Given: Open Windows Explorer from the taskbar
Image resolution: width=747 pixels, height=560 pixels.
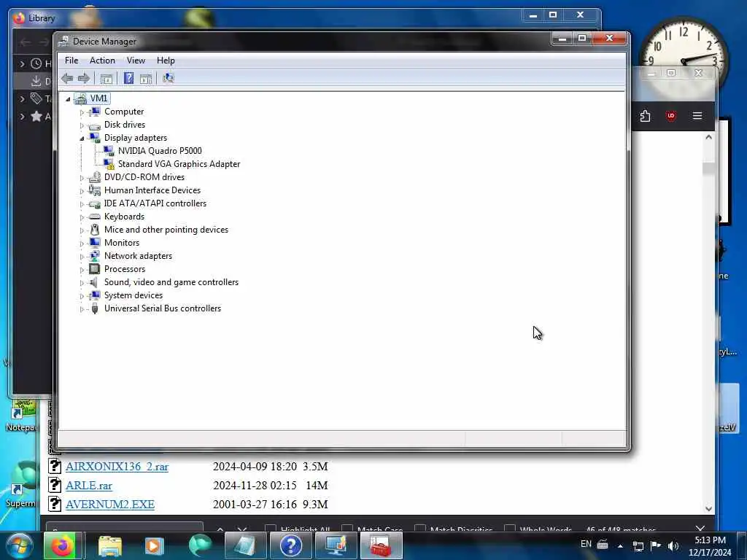Looking at the screenshot, I should pyautogui.click(x=110, y=545).
